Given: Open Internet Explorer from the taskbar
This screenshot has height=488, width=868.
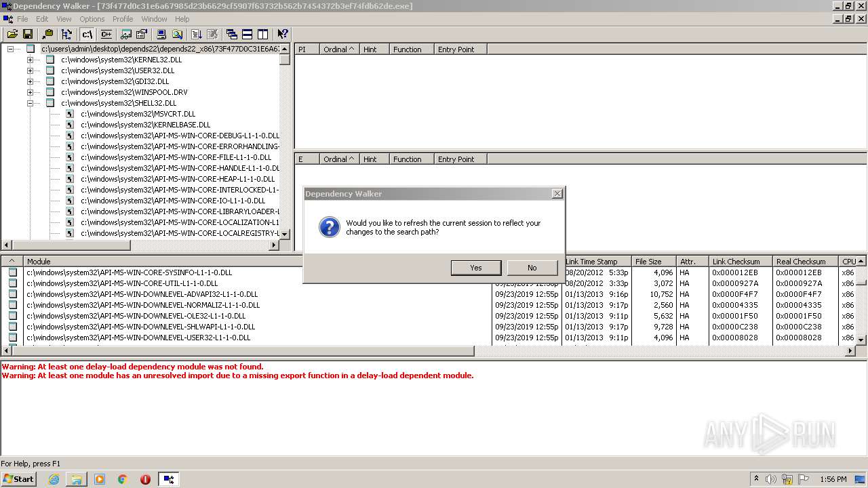Looking at the screenshot, I should click(x=54, y=479).
